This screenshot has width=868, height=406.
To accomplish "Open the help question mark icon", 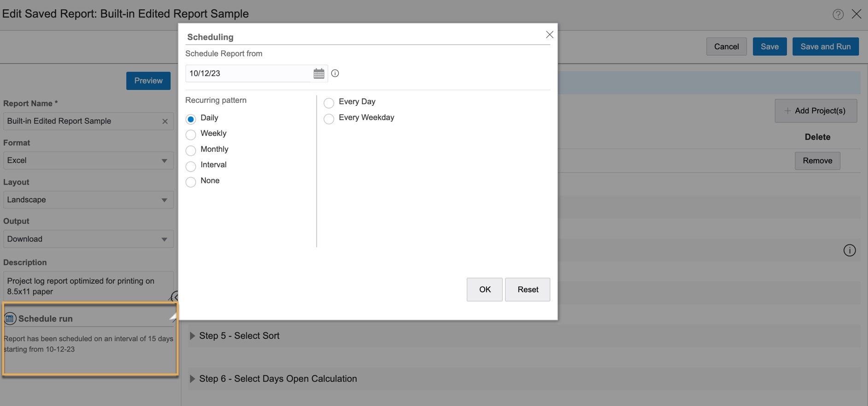I will click(838, 14).
